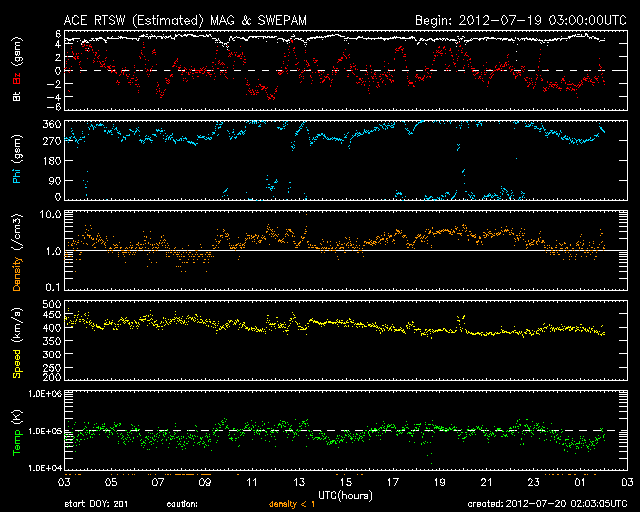Select the 21 hour tick on time axis
The image size is (640, 512).
click(x=486, y=482)
